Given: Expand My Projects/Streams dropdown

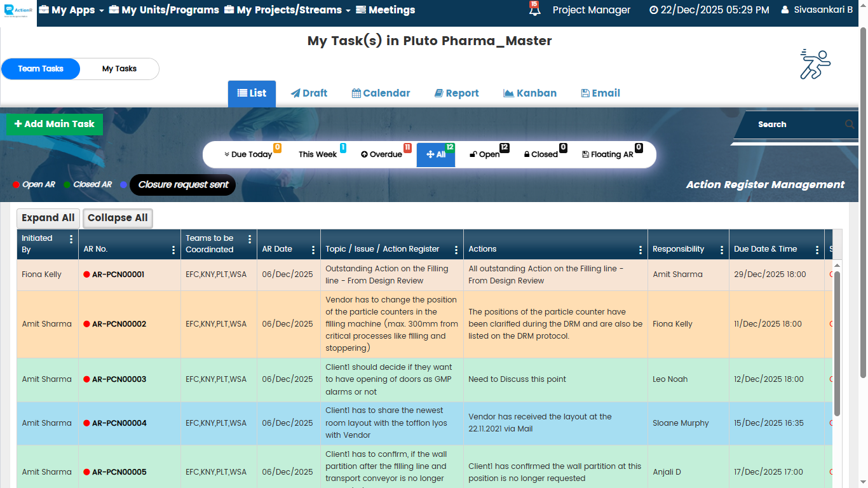Looking at the screenshot, I should click(x=287, y=10).
